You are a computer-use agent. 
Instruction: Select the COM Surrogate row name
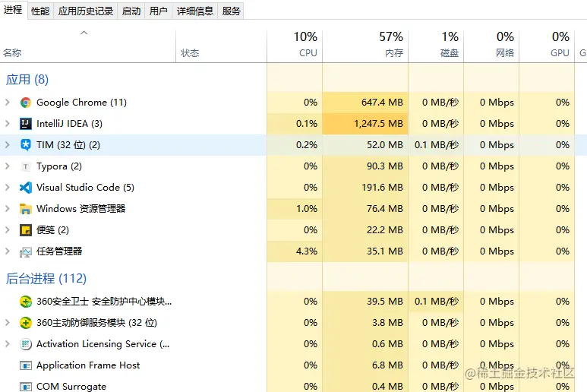71,387
